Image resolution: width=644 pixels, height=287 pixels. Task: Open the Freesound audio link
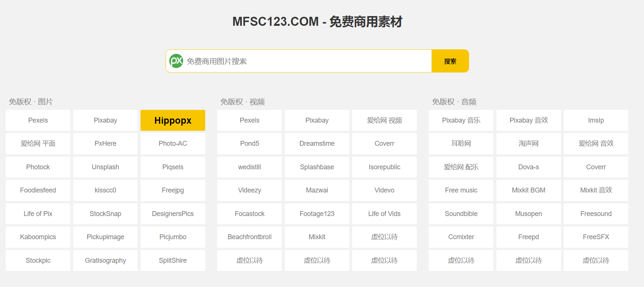(596, 214)
